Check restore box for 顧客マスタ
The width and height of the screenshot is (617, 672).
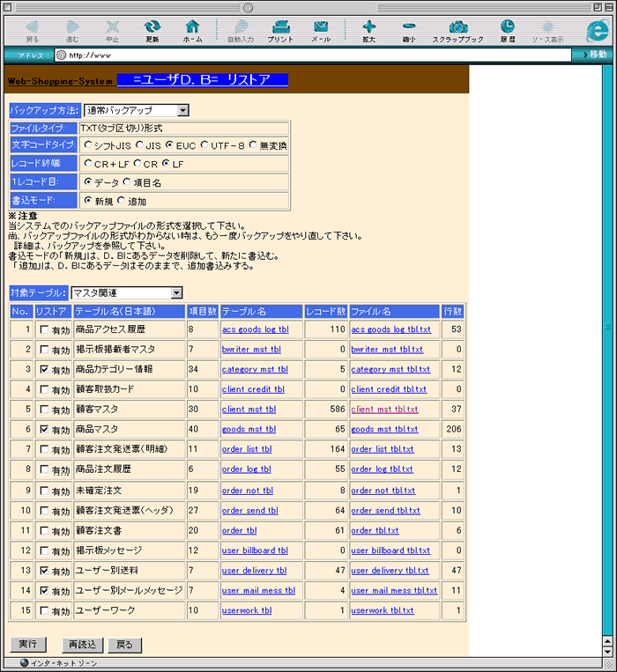pos(44,410)
